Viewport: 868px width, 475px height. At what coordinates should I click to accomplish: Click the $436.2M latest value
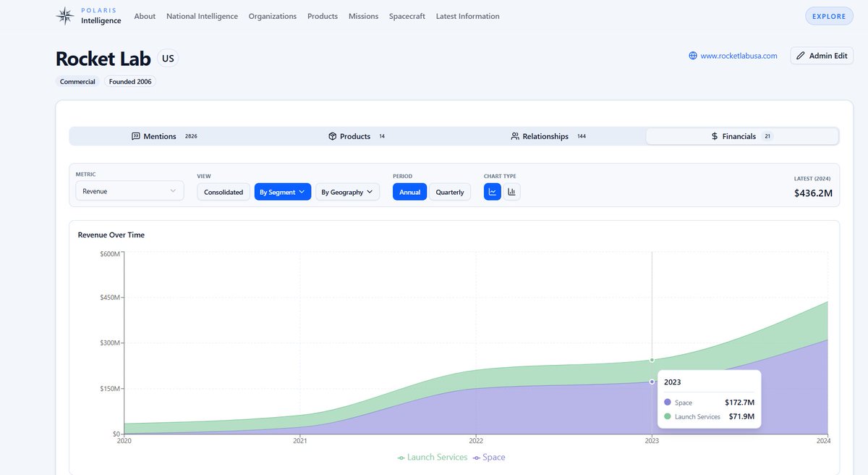coord(813,193)
